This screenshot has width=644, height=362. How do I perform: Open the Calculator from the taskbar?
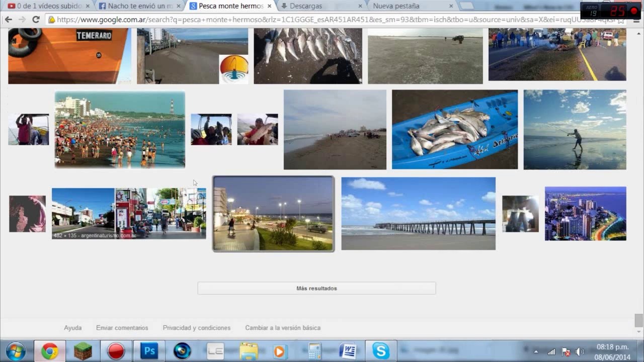tap(314, 351)
